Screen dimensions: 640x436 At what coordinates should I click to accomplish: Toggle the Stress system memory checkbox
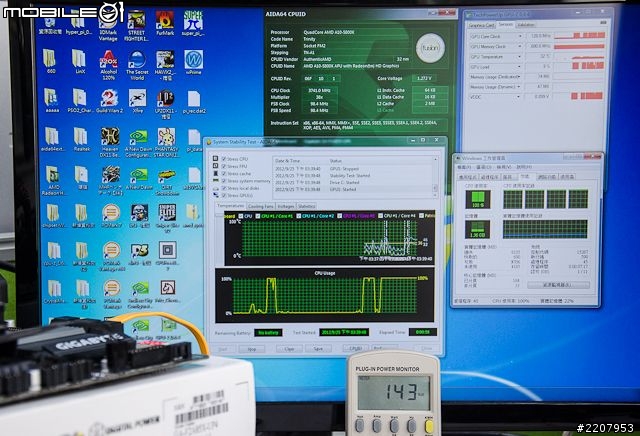(x=224, y=181)
